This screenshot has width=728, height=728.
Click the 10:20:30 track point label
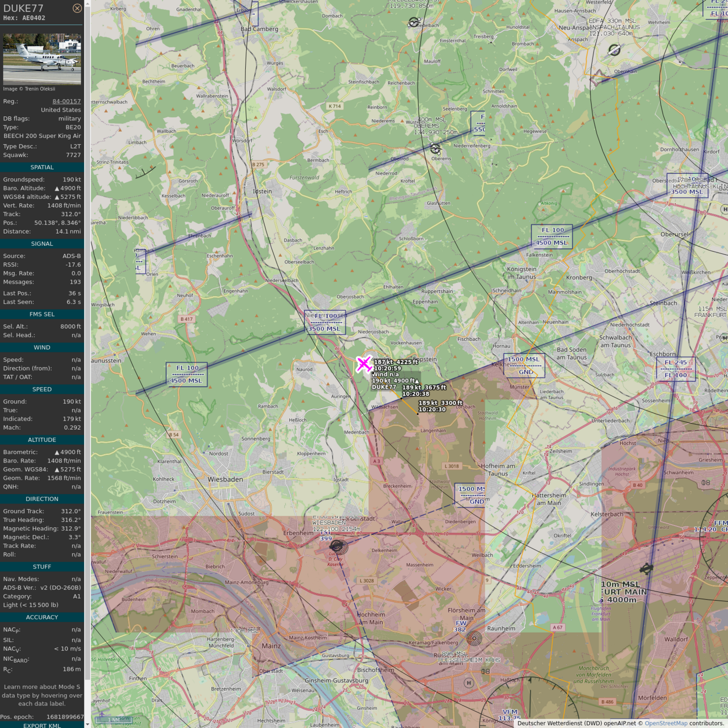[432, 409]
